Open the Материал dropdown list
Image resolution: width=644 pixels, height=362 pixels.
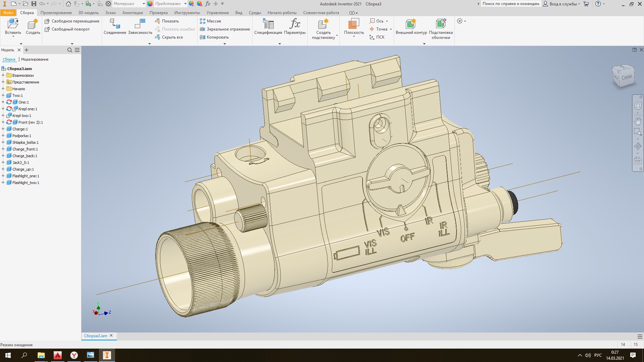[144, 4]
